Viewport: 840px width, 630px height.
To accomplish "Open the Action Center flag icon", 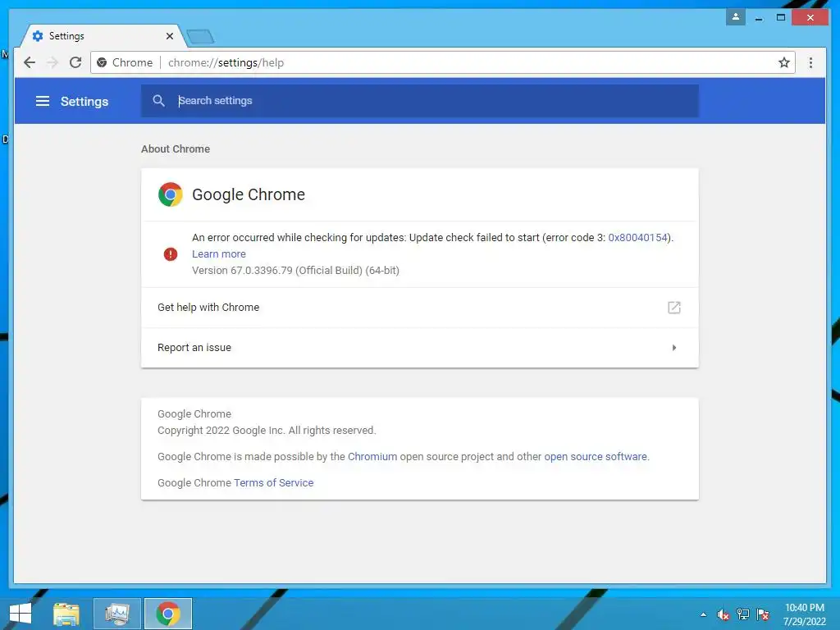I will point(763,614).
